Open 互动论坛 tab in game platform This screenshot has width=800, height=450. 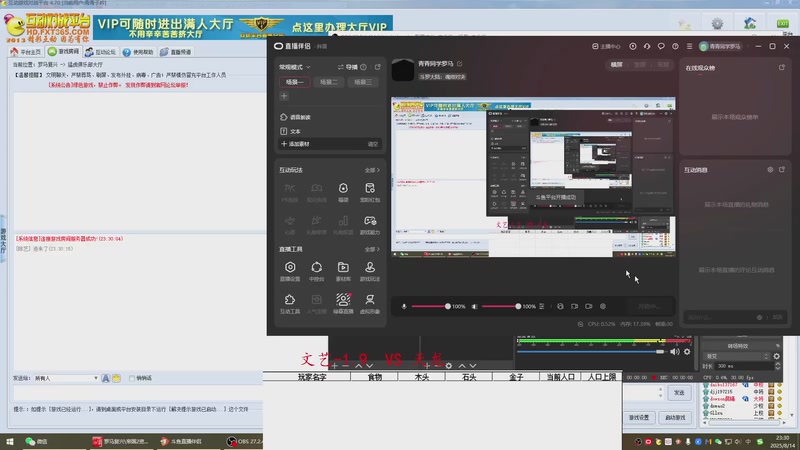[x=101, y=52]
